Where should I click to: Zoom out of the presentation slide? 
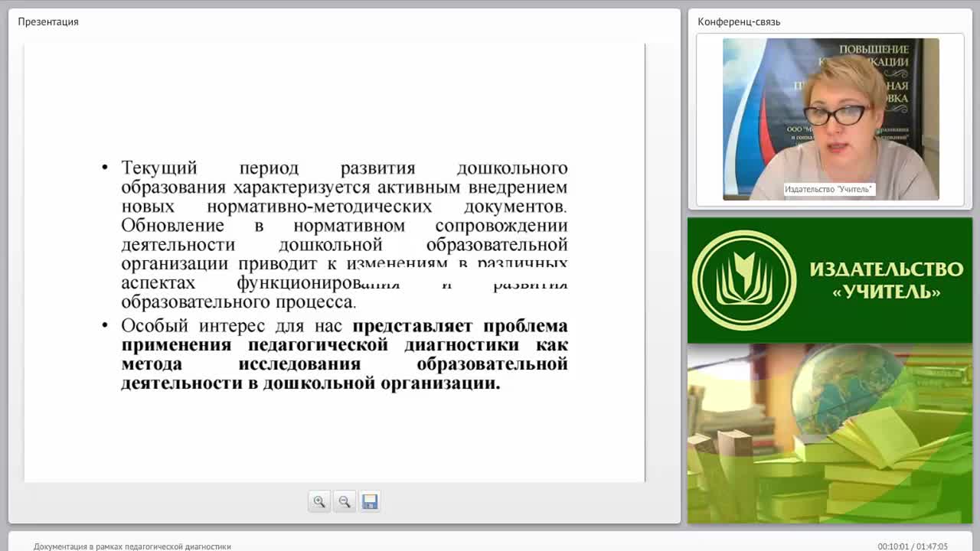point(345,501)
